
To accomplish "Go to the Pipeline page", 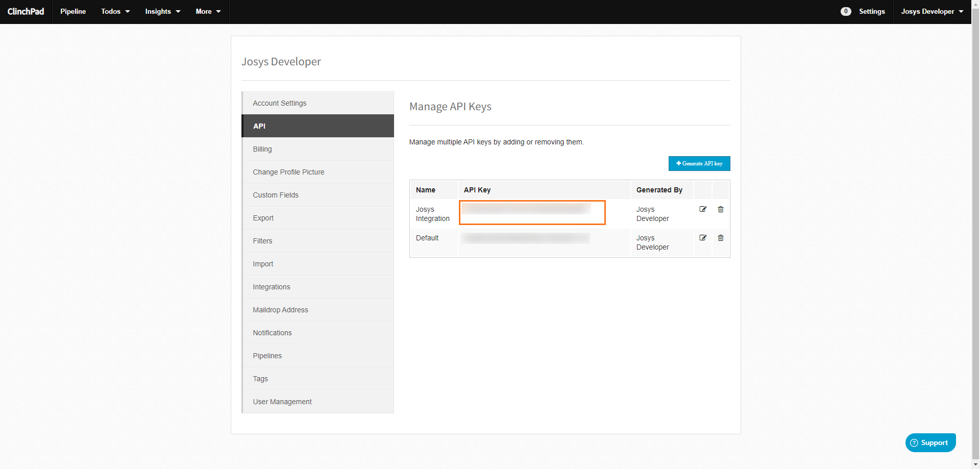I will (x=73, y=11).
